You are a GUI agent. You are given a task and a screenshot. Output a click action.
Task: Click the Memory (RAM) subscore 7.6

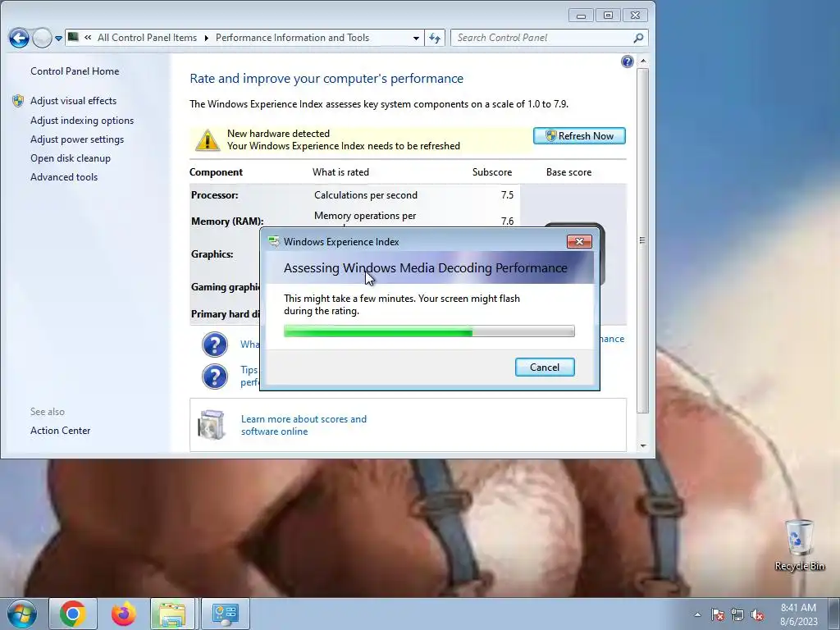507,221
